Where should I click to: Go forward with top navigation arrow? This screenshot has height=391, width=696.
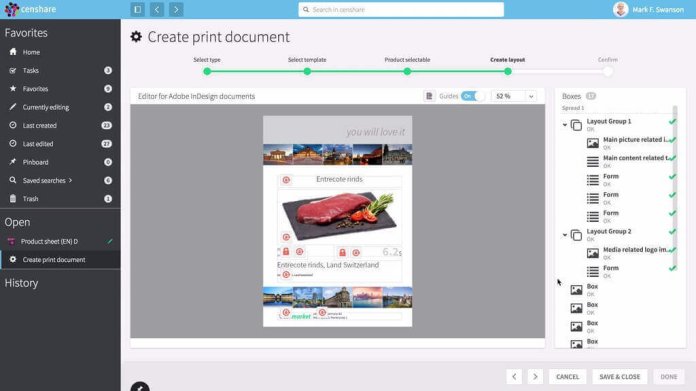tap(176, 9)
